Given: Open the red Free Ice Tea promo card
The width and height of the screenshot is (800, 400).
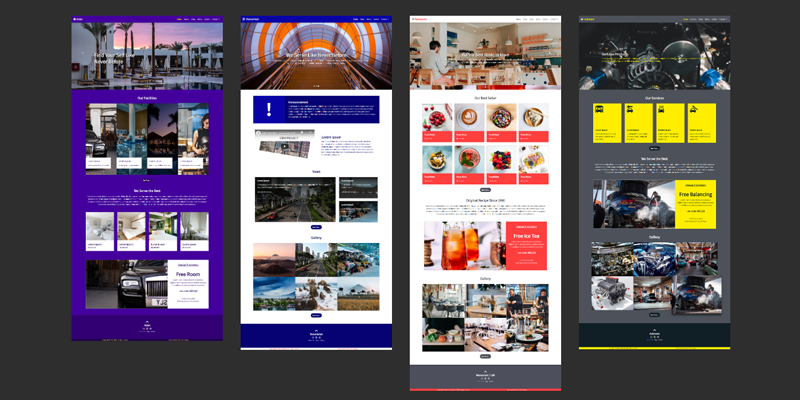Looking at the screenshot, I should [x=526, y=245].
